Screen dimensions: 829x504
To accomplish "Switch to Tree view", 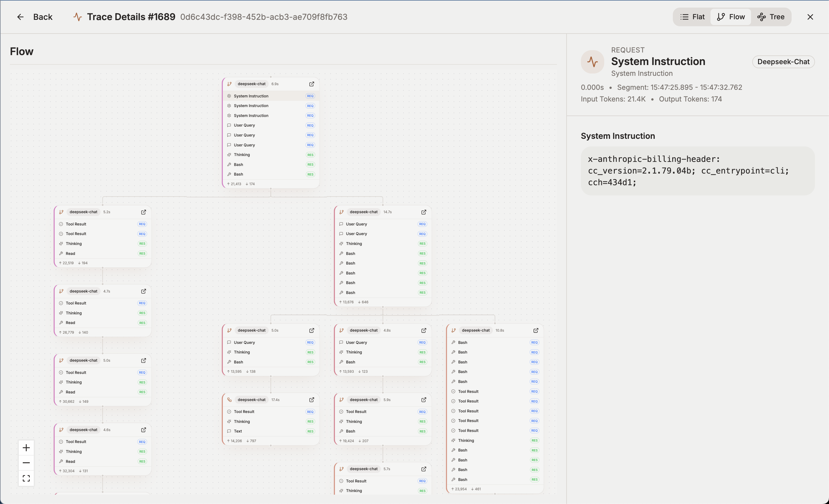I will (771, 17).
